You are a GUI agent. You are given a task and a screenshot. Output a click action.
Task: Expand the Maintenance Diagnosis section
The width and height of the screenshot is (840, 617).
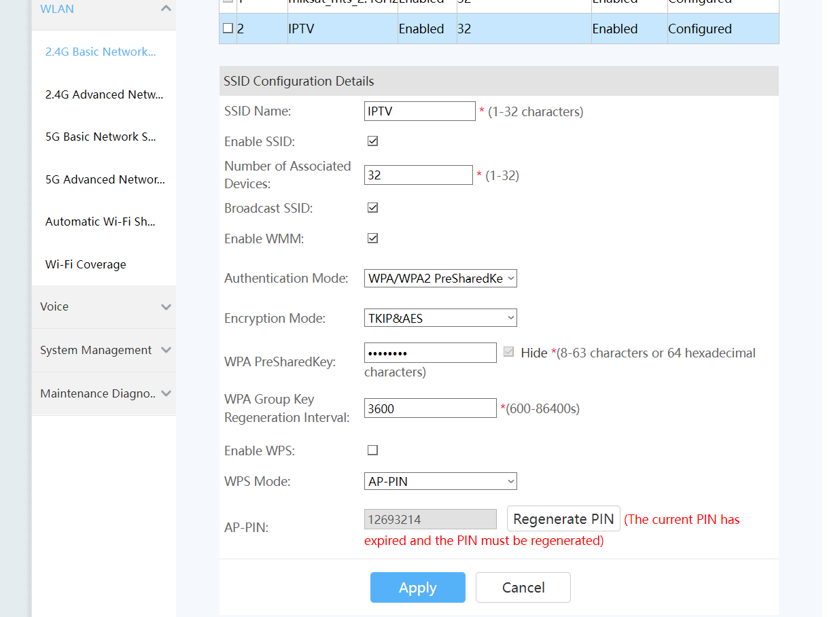103,394
